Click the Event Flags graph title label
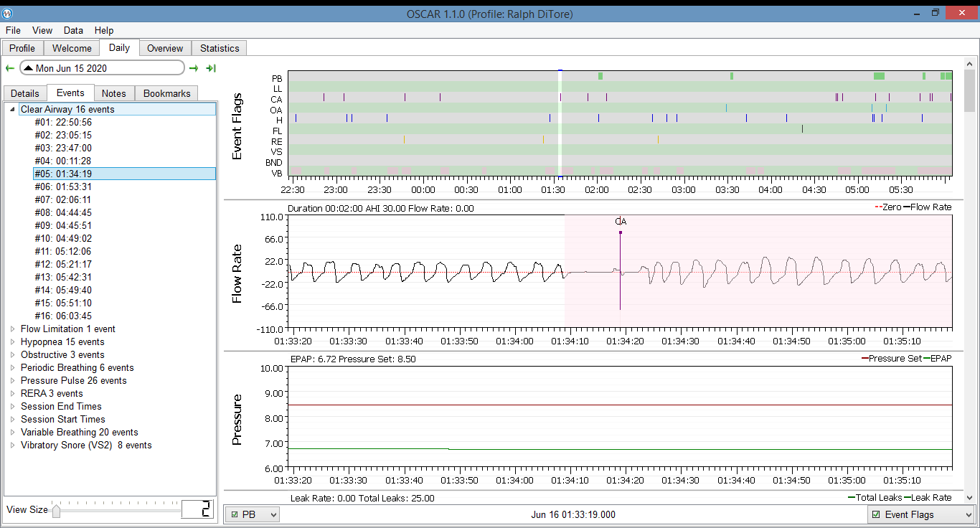The width and height of the screenshot is (980, 528). click(237, 127)
